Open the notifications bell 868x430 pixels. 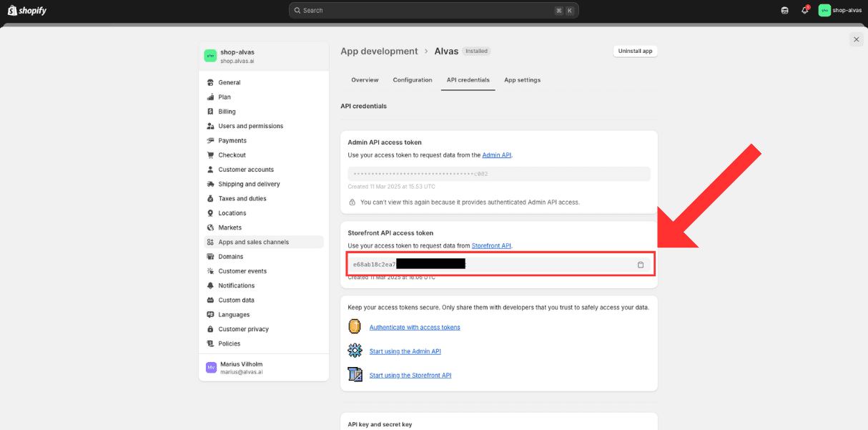[x=804, y=10]
